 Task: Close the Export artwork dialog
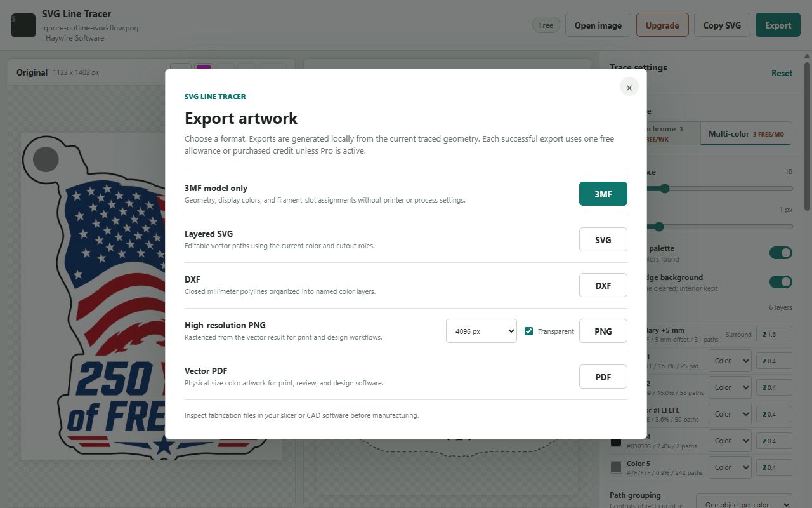(629, 88)
